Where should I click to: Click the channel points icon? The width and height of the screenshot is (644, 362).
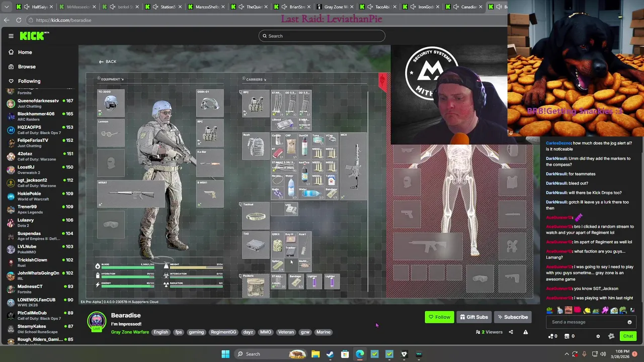coord(551,336)
